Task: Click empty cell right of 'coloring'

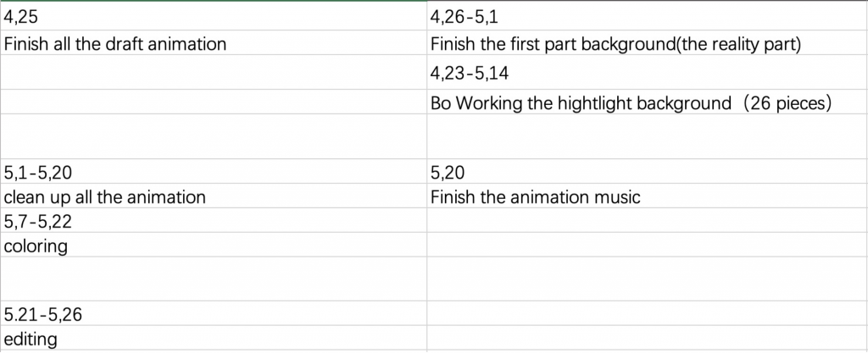Action: (x=648, y=244)
